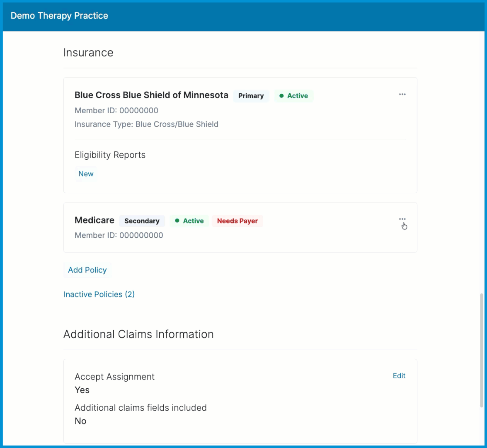487x448 pixels.
Task: Click the Add Policy button
Action: pos(87,270)
